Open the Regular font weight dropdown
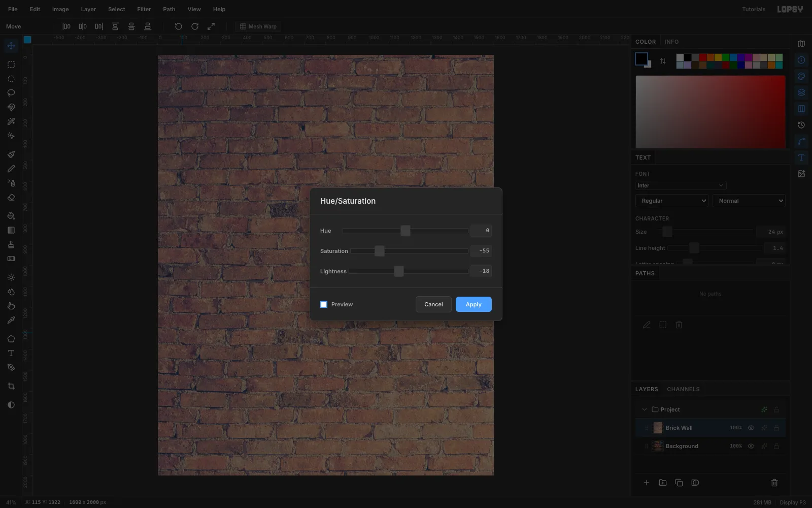 (672, 201)
